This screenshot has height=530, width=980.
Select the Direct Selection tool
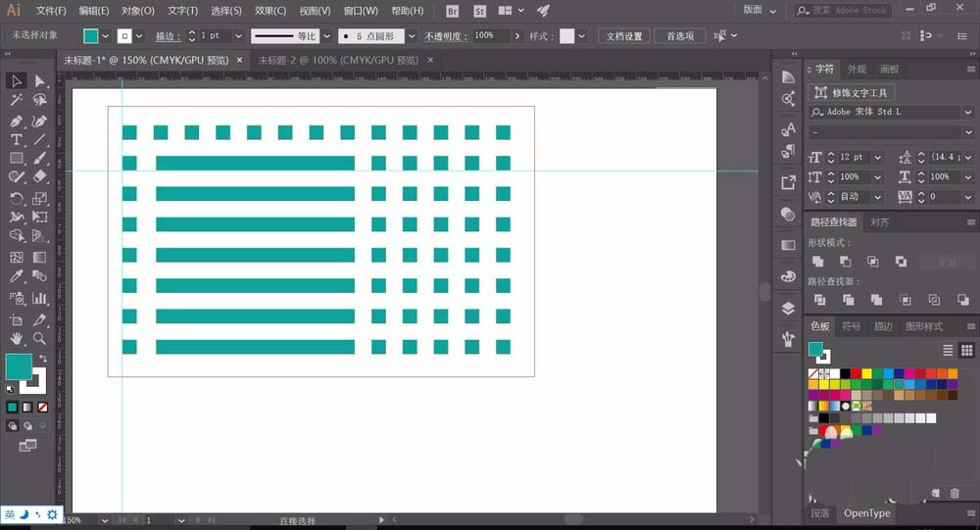tap(39, 80)
